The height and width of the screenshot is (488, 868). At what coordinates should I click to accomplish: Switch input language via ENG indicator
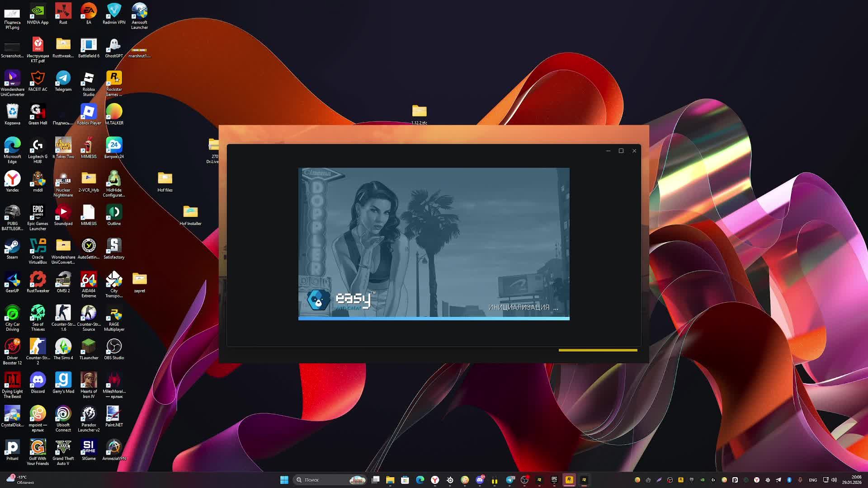click(x=813, y=480)
